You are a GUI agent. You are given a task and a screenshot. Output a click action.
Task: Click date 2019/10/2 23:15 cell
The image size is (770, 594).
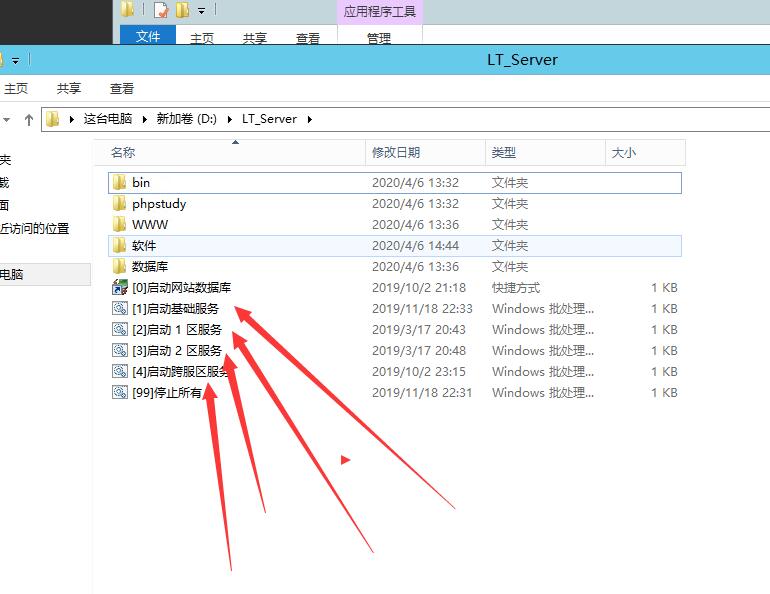coord(419,372)
